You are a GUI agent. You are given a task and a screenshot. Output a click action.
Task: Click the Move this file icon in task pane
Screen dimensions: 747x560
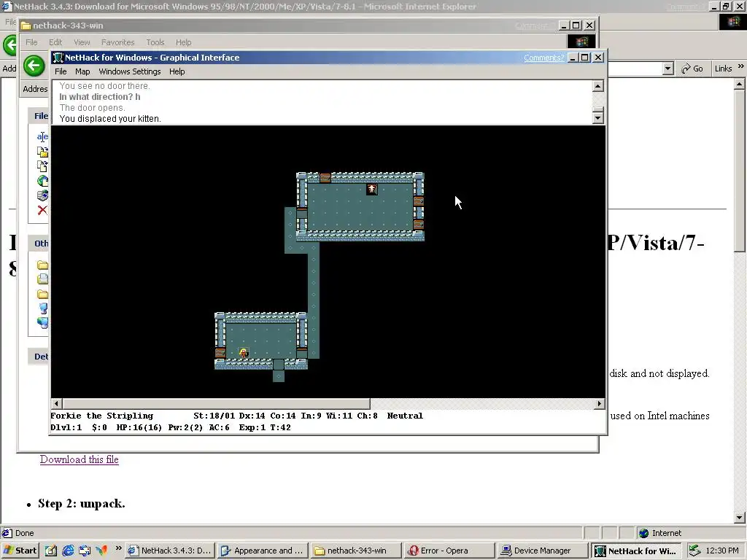42,152
